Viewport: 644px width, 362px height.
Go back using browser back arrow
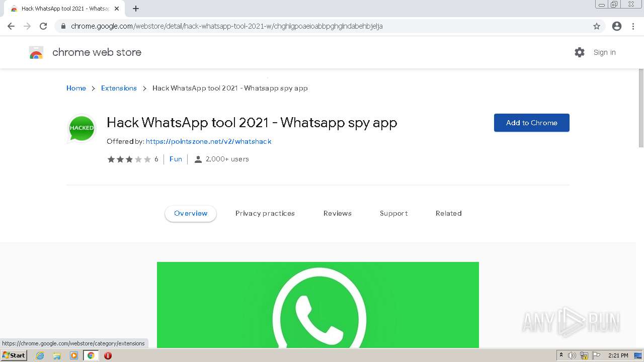coord(11,26)
